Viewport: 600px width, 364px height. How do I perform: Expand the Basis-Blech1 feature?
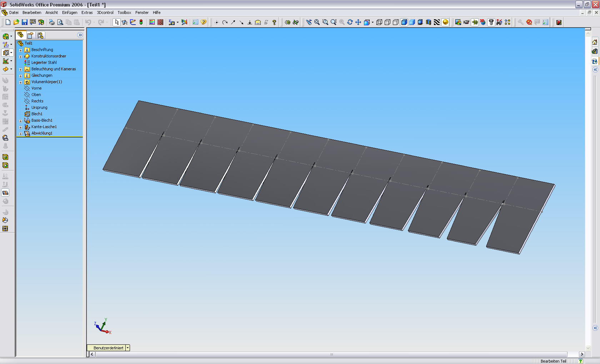[20, 121]
